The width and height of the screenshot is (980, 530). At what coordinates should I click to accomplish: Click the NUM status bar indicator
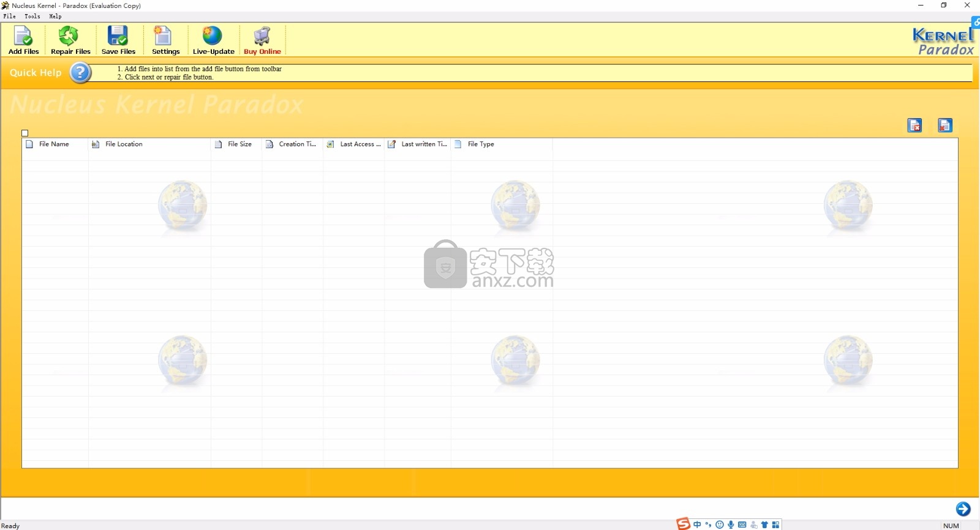click(951, 526)
